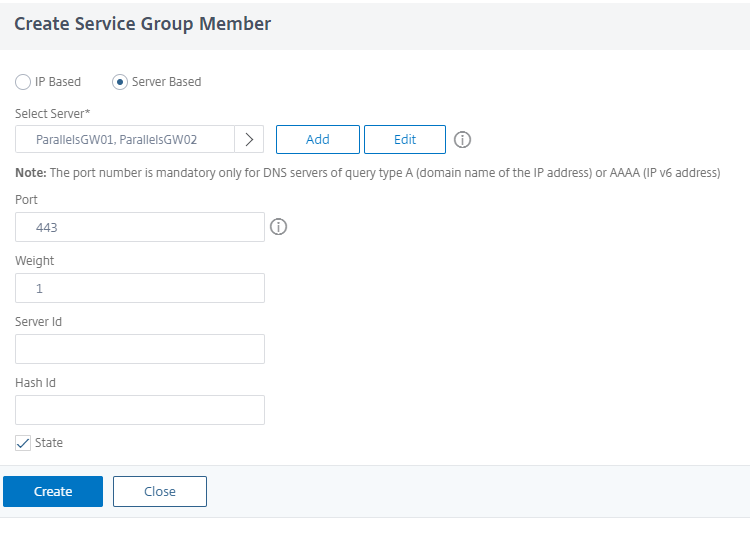Click the Add server button
Screen dimensions: 750x533
click(x=317, y=140)
